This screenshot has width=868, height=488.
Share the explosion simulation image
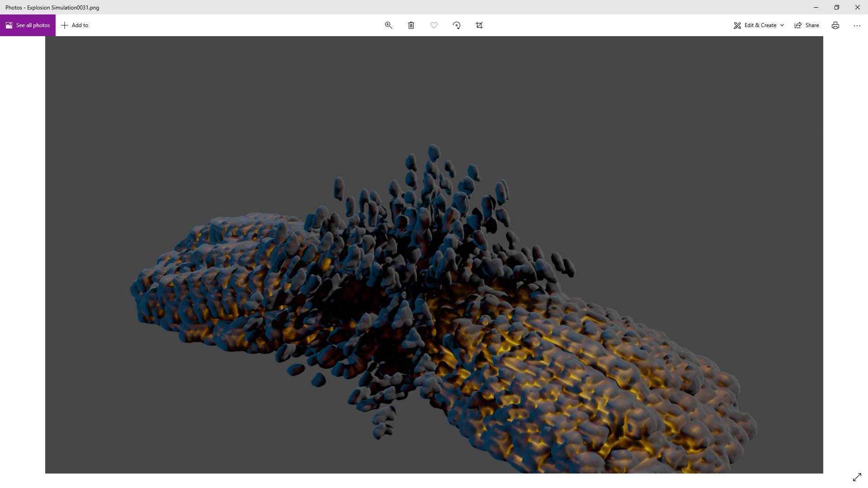807,25
